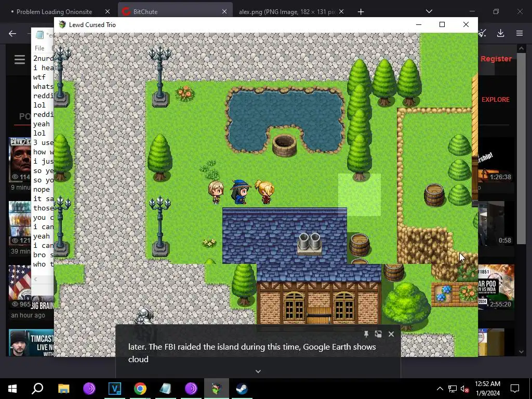
Task: Click the stone well by the pond
Action: point(285,145)
